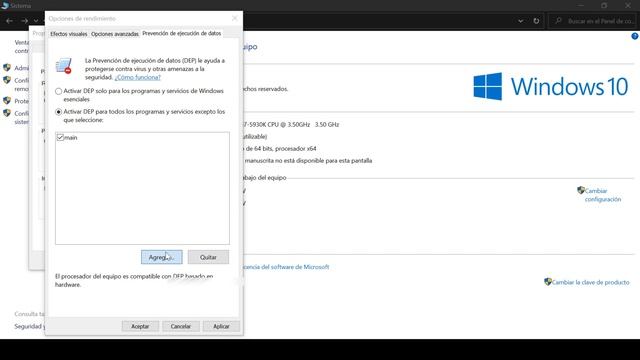Click the 'Agregar...' button
Screen dimensions: 640x360
click(162, 257)
